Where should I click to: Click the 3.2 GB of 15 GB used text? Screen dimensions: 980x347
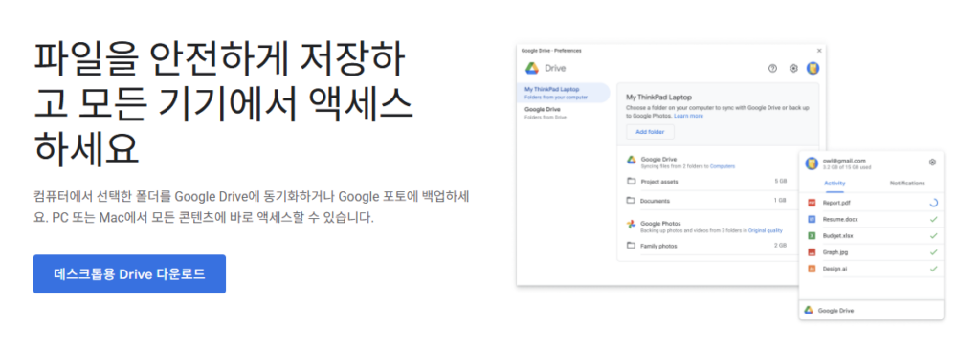(848, 167)
